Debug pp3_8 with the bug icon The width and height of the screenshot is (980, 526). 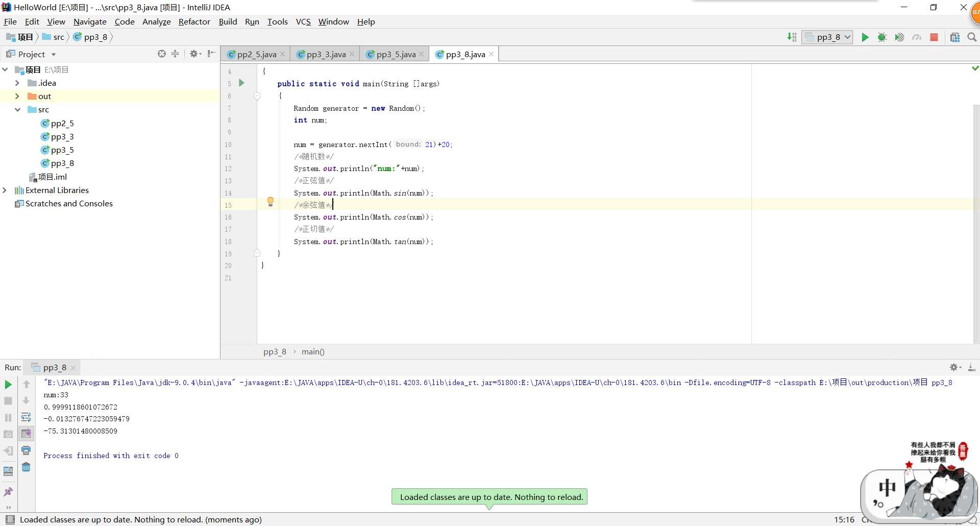[882, 37]
